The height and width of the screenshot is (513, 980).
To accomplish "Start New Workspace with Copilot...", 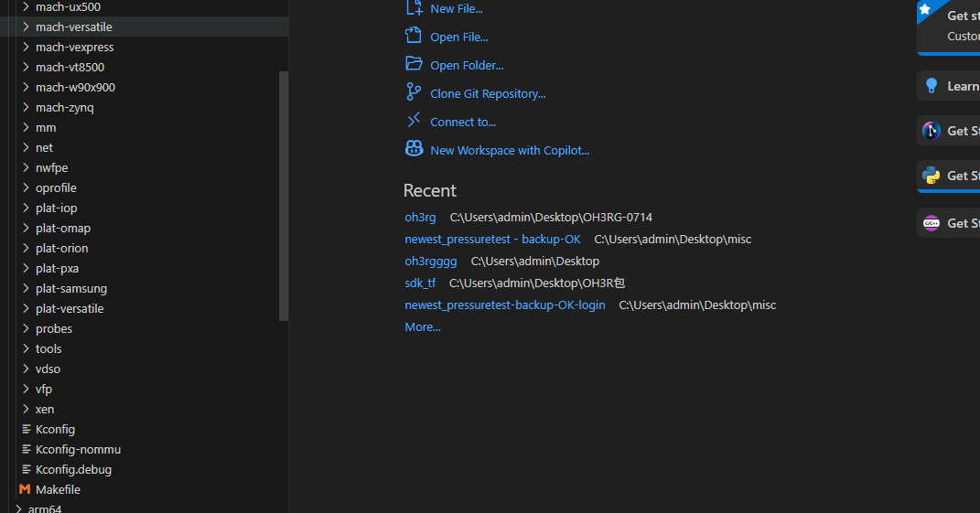I will [x=510, y=151].
